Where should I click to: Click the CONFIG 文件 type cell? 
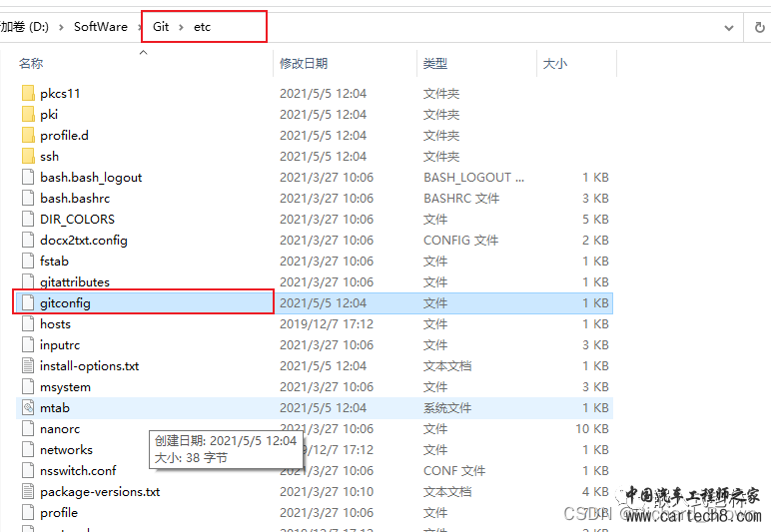460,241
